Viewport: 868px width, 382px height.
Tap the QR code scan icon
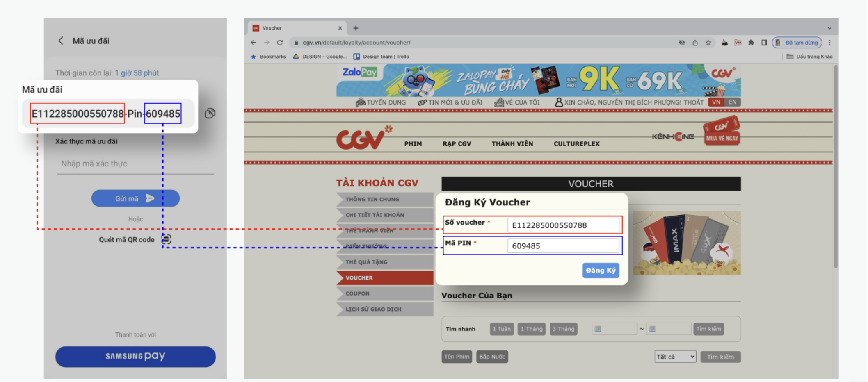point(166,239)
